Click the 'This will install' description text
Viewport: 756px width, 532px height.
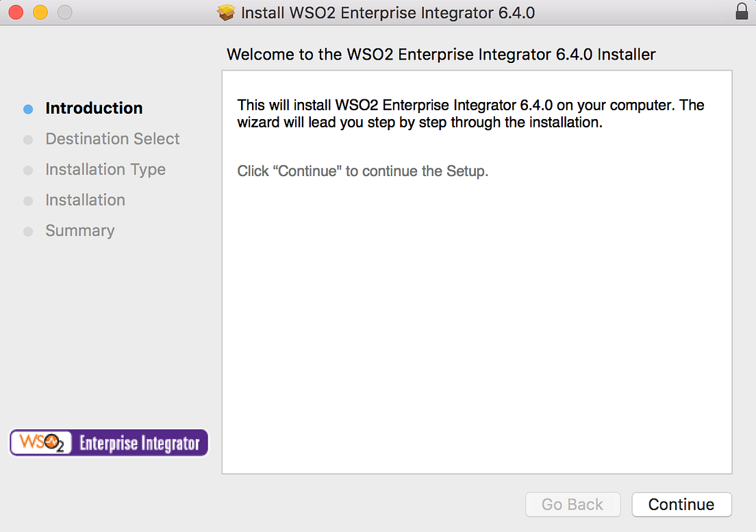point(470,114)
